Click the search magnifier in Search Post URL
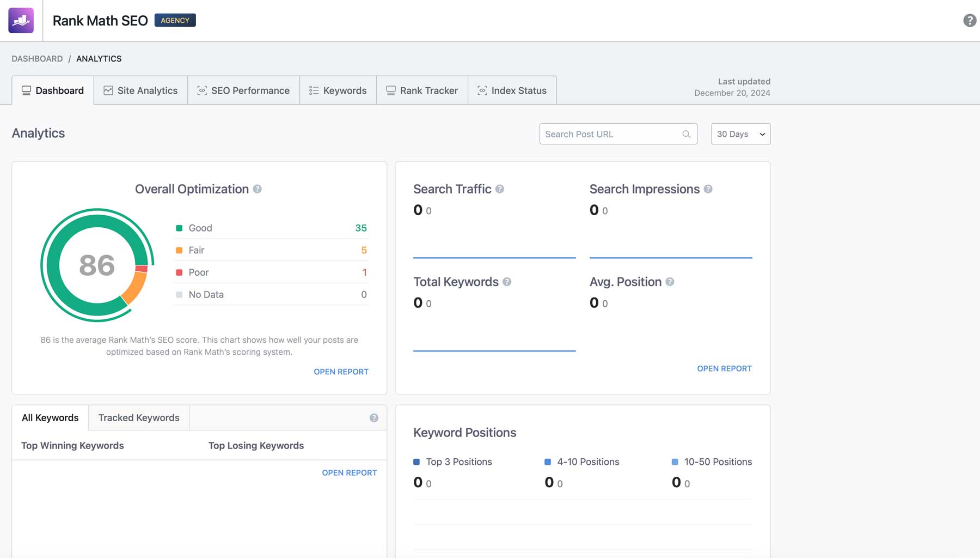The height and width of the screenshot is (558, 980). tap(685, 134)
